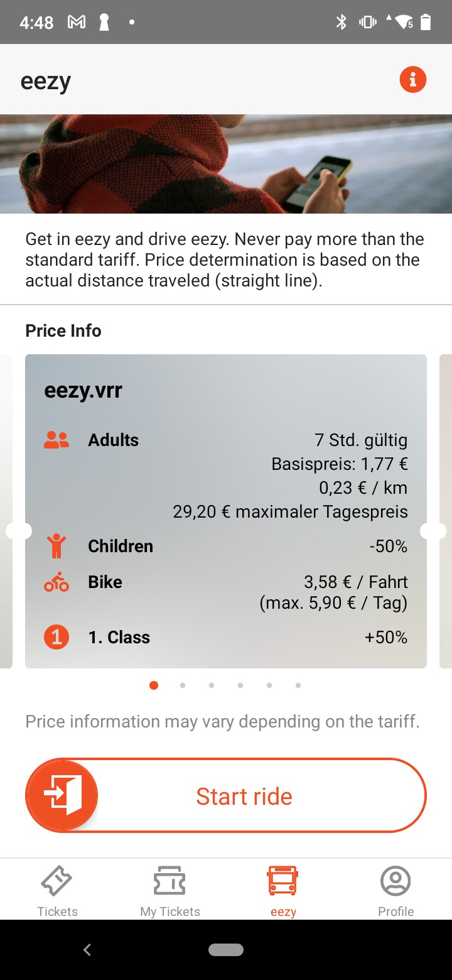Tap the Gmail notification icon in status bar

[x=76, y=23]
